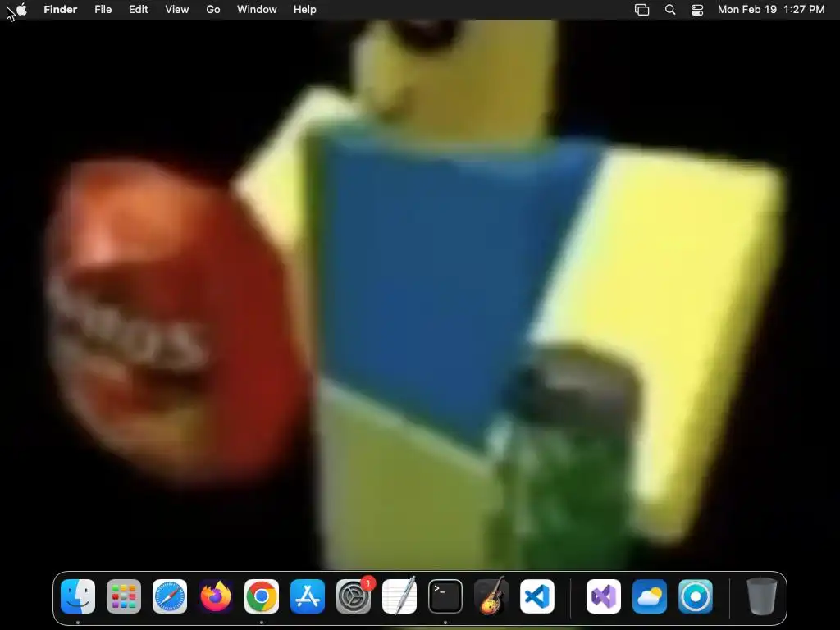Screen dimensions: 840x630
Task: Open Launchpad from the Dock
Action: click(x=124, y=596)
